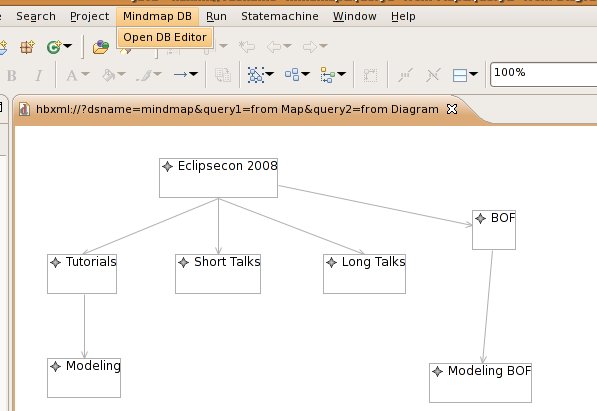This screenshot has height=411, width=597.
Task: Click the green new class icon
Action: tap(53, 47)
